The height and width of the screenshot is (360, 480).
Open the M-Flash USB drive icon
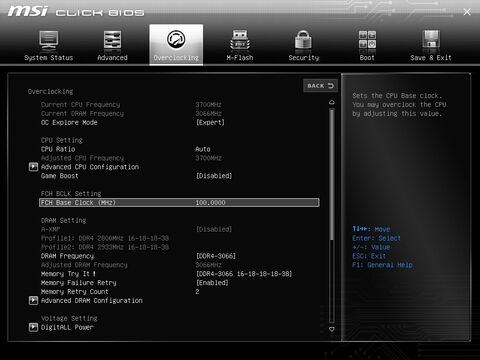tap(240, 40)
